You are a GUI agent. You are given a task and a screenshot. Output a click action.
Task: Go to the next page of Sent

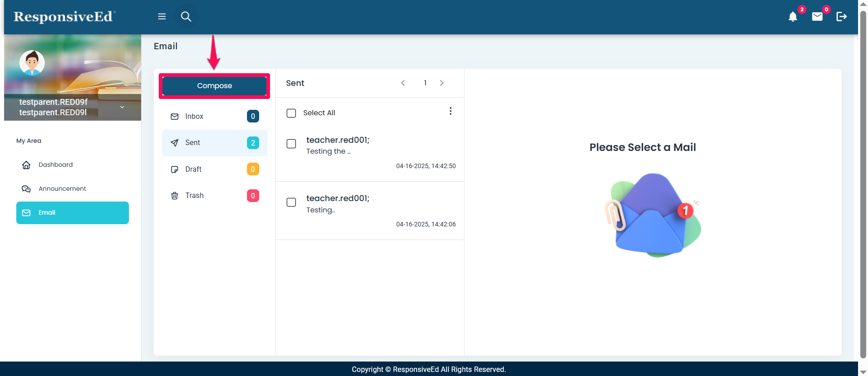(441, 83)
